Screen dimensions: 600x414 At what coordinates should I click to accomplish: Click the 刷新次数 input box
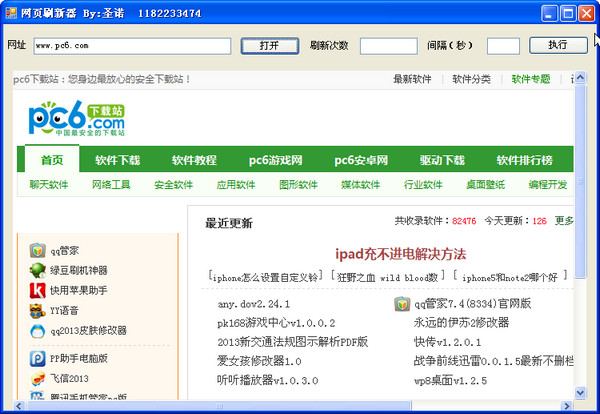pyautogui.click(x=388, y=46)
